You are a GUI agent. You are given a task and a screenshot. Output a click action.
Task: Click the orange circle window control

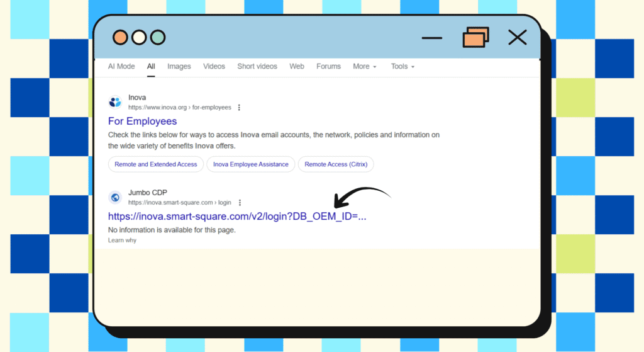tap(120, 38)
